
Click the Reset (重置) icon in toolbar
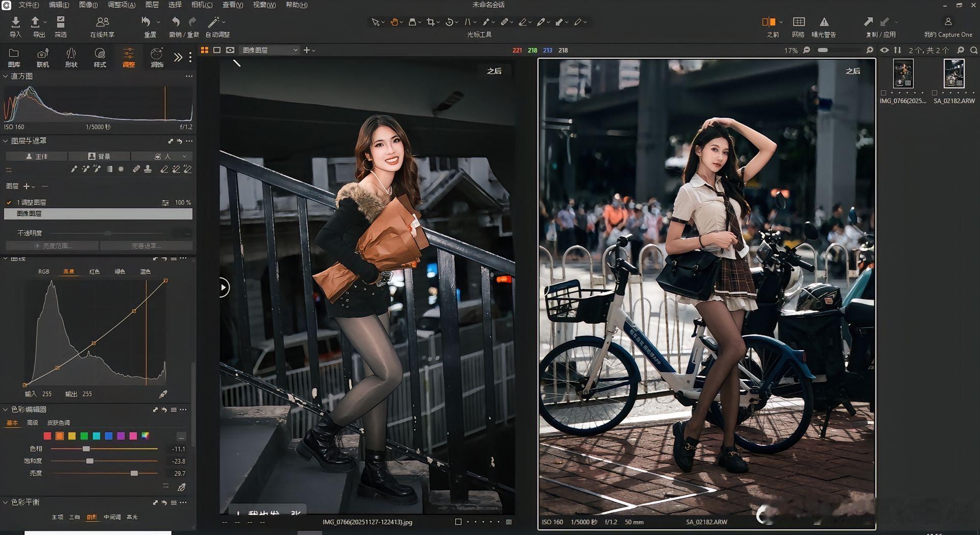[146, 22]
